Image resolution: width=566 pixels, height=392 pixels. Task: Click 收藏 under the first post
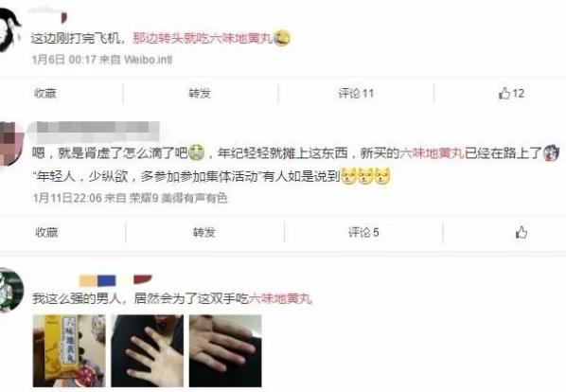(x=45, y=94)
